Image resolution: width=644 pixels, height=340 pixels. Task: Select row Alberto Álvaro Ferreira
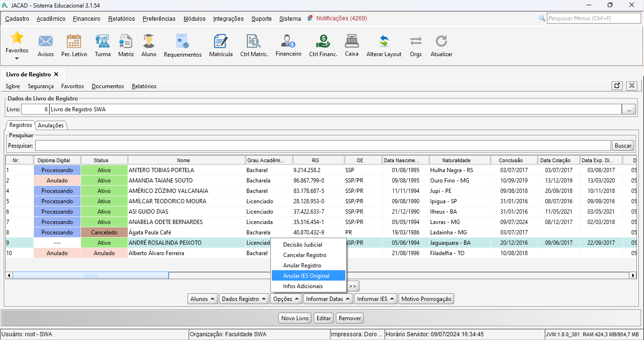point(321,253)
